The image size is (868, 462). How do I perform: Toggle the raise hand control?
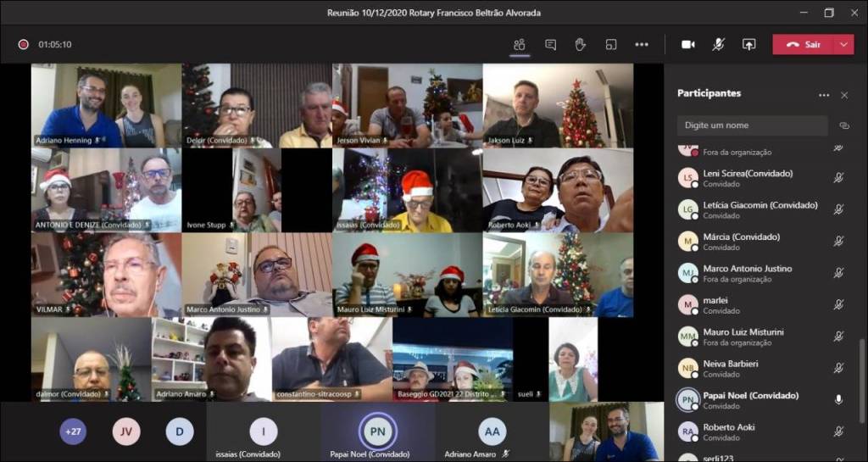click(581, 44)
